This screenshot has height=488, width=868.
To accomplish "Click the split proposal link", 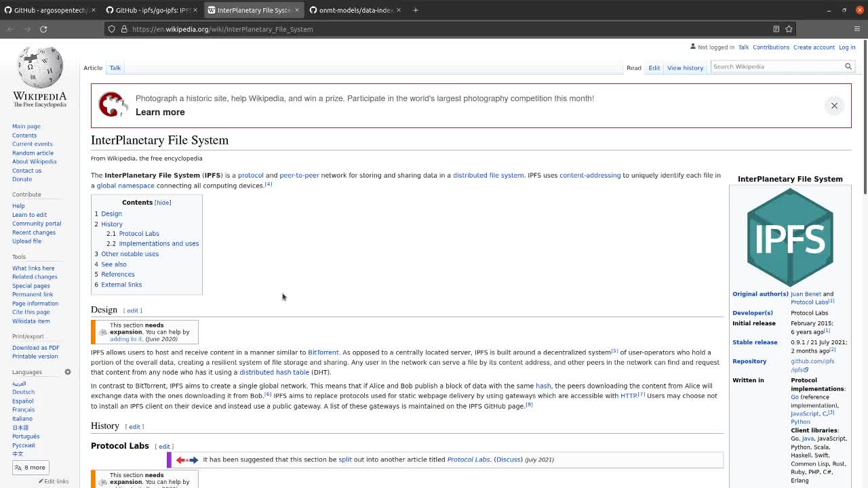I will coord(345,460).
